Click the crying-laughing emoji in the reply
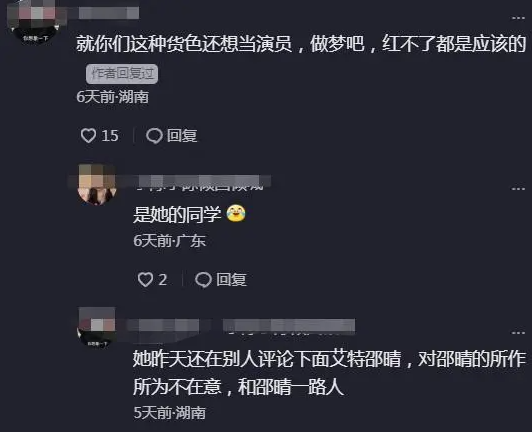The height and width of the screenshot is (432, 532). pyautogui.click(x=236, y=214)
